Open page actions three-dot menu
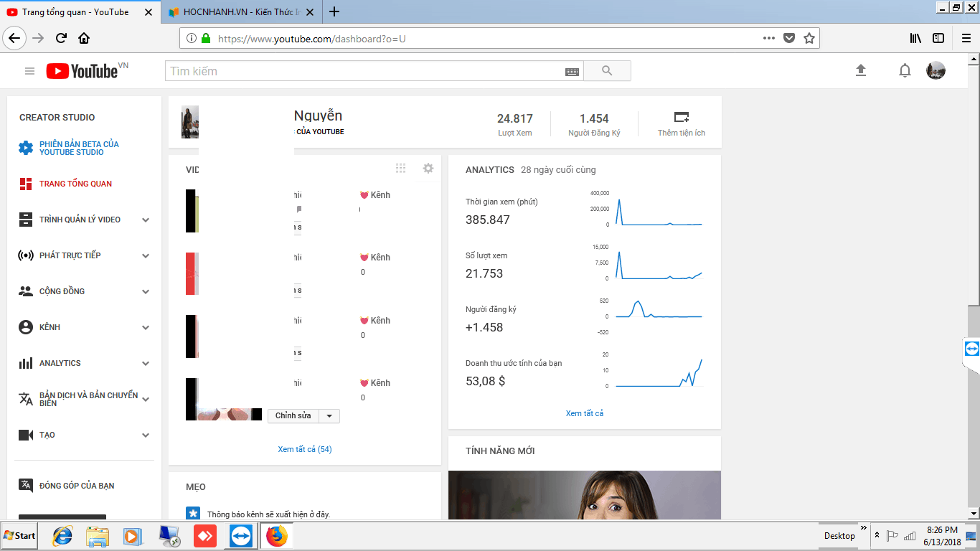980x551 pixels. 769,38
